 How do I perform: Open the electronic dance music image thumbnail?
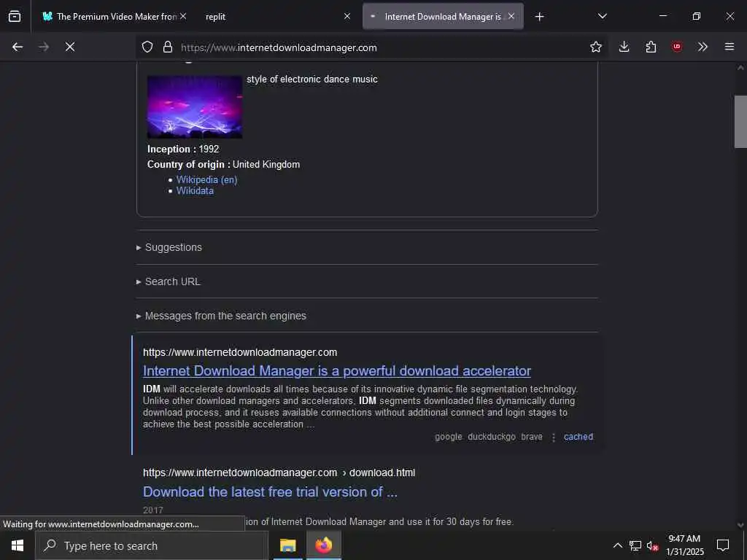(194, 107)
